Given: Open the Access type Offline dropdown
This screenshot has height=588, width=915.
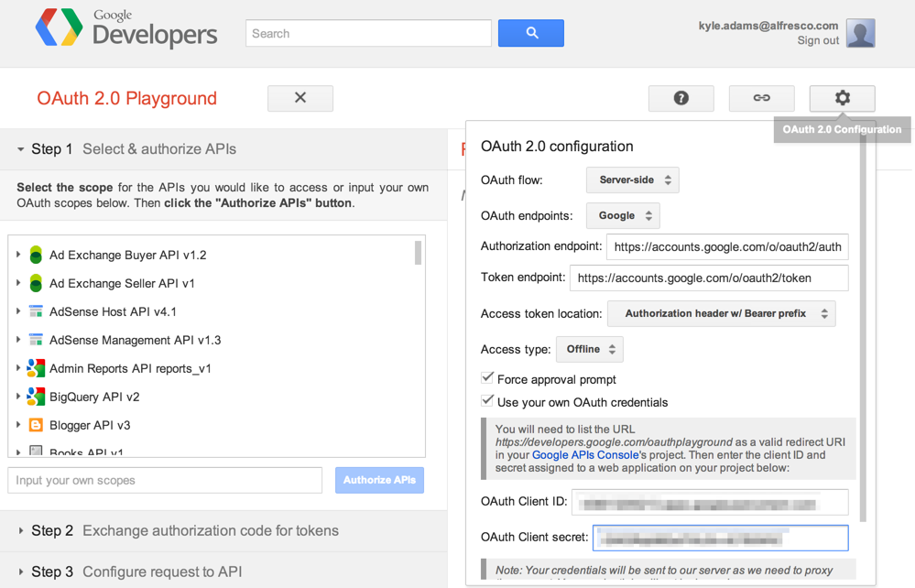Looking at the screenshot, I should point(589,349).
